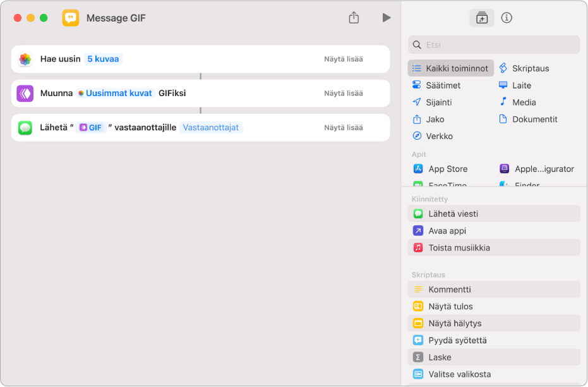Click the Vastaanottajat recipients field
Viewport: 588px width, 387px height.
tap(211, 127)
